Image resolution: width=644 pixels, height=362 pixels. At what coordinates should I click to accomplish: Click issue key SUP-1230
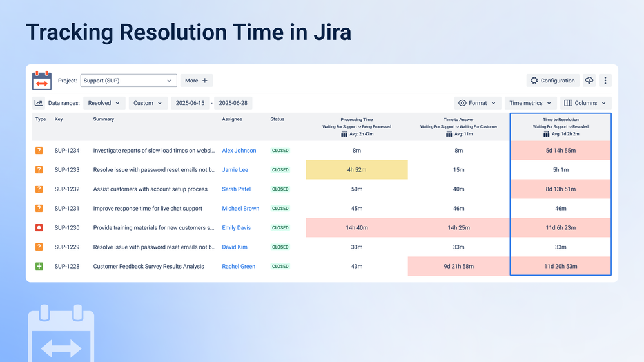(67, 228)
